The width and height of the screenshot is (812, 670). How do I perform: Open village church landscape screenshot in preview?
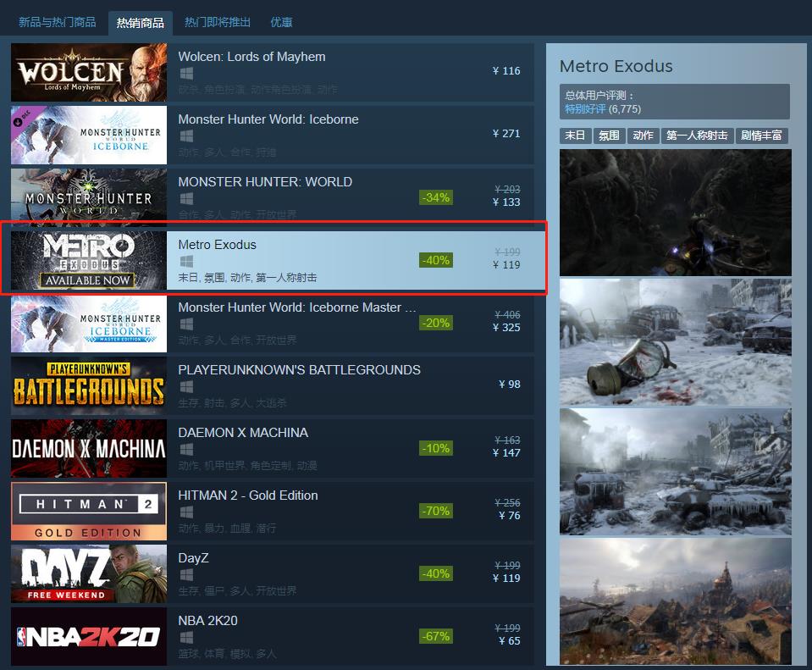click(x=676, y=601)
